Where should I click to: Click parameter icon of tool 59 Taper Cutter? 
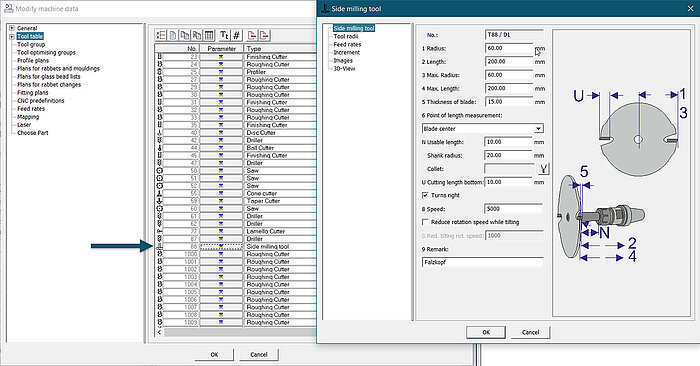(221, 201)
